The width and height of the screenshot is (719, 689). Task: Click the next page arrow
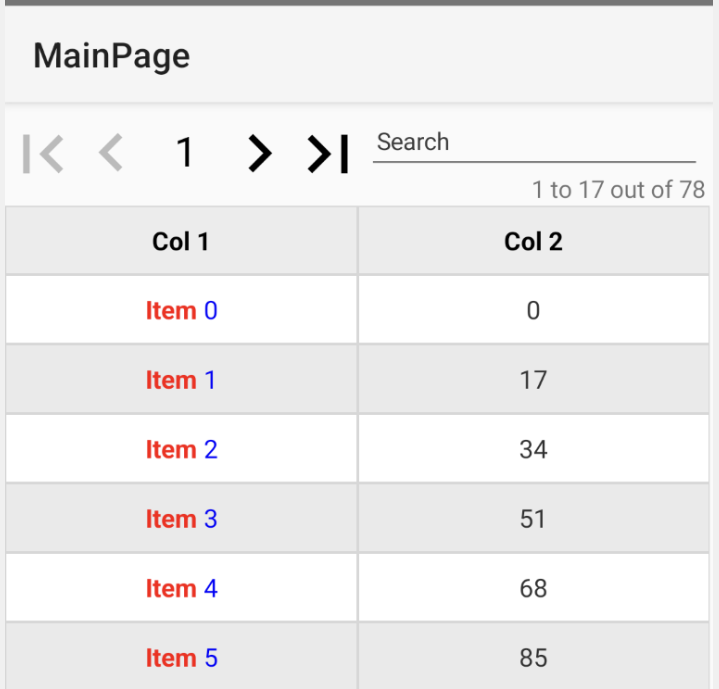(260, 153)
